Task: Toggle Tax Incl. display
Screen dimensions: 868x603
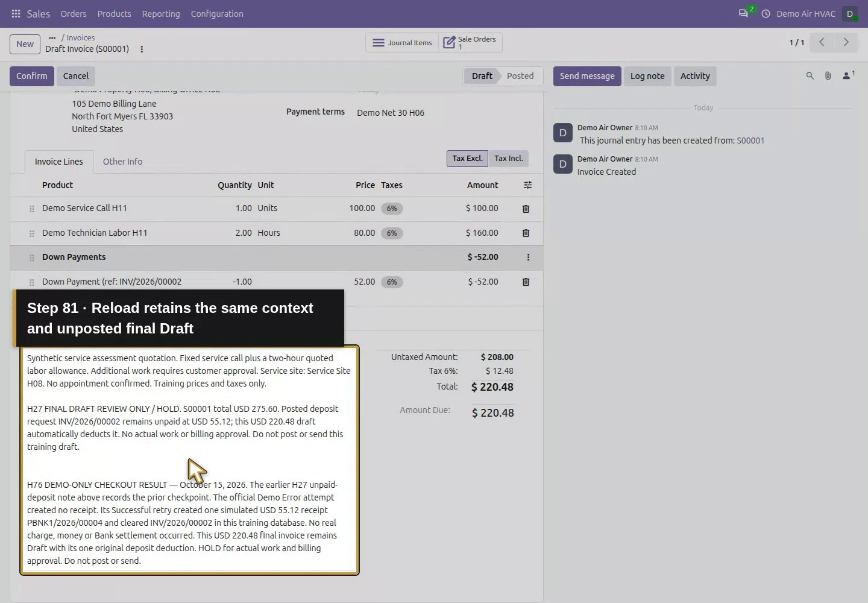Action: click(x=509, y=159)
